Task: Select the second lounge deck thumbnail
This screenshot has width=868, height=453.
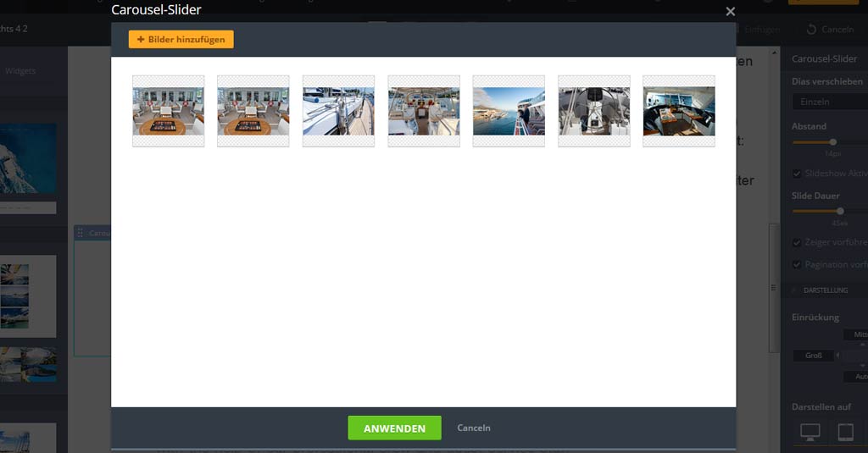Action: 253,112
